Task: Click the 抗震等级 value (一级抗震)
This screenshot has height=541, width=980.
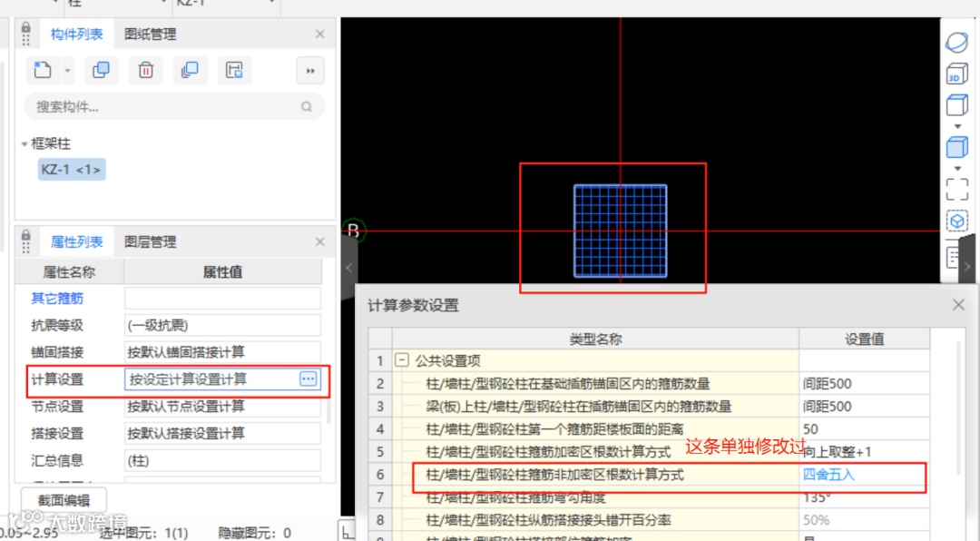Action: click(222, 325)
